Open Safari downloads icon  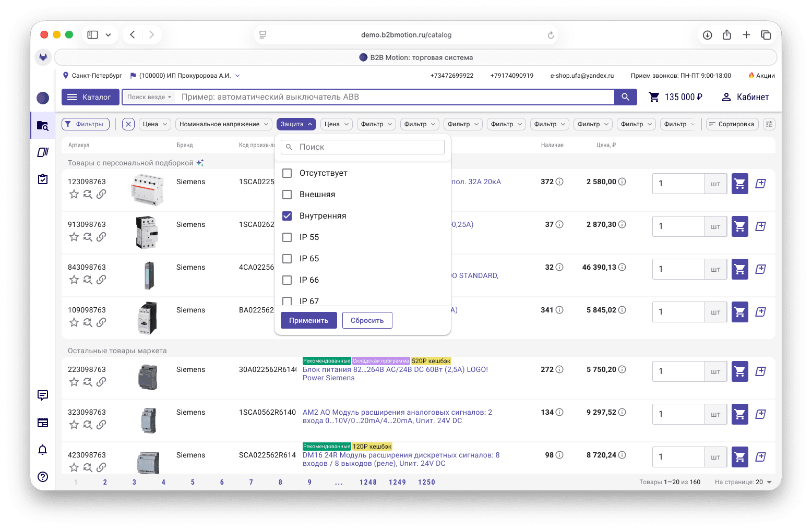point(708,35)
